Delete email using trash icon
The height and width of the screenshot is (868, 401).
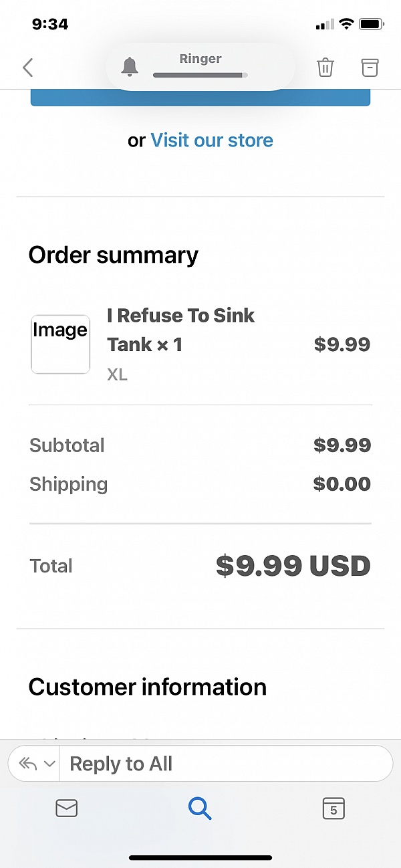[325, 68]
